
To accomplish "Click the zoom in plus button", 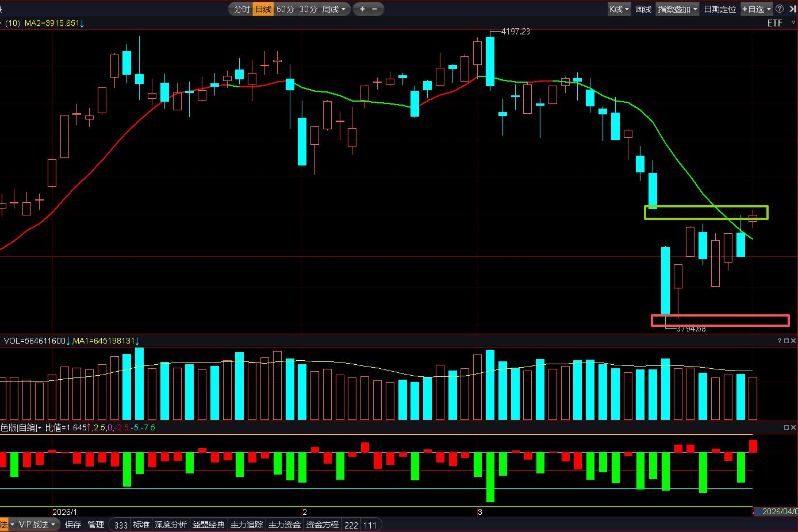I will point(362,9).
